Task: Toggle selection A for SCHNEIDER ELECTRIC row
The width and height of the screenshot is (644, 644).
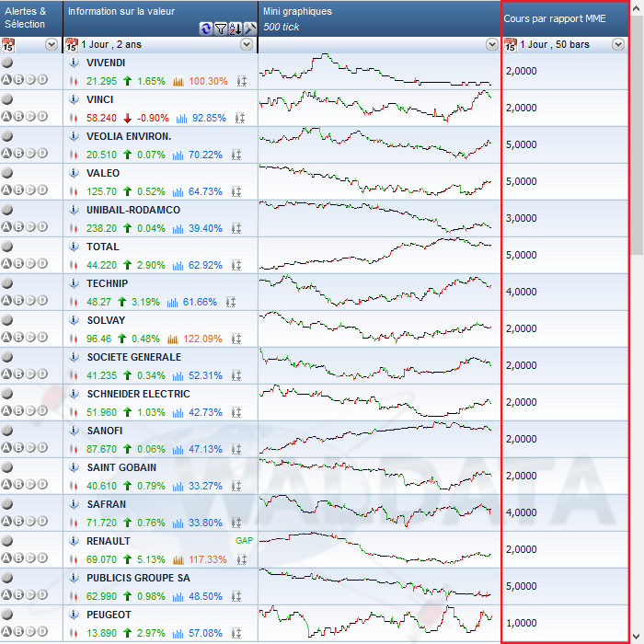Action: coord(6,410)
